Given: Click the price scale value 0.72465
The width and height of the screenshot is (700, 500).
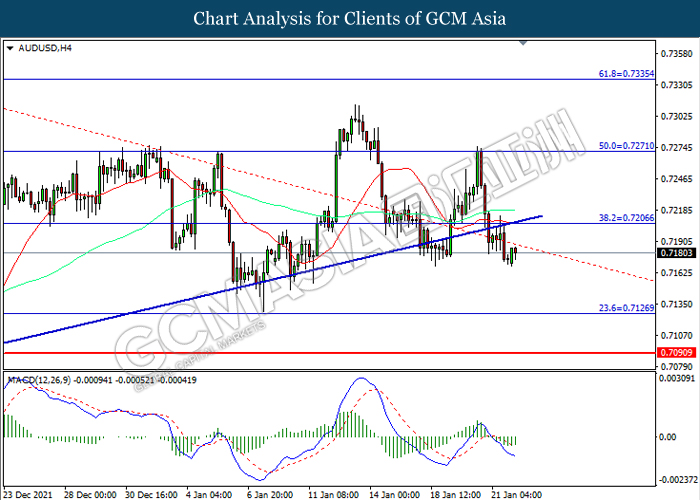Looking at the screenshot, I should click(x=676, y=179).
